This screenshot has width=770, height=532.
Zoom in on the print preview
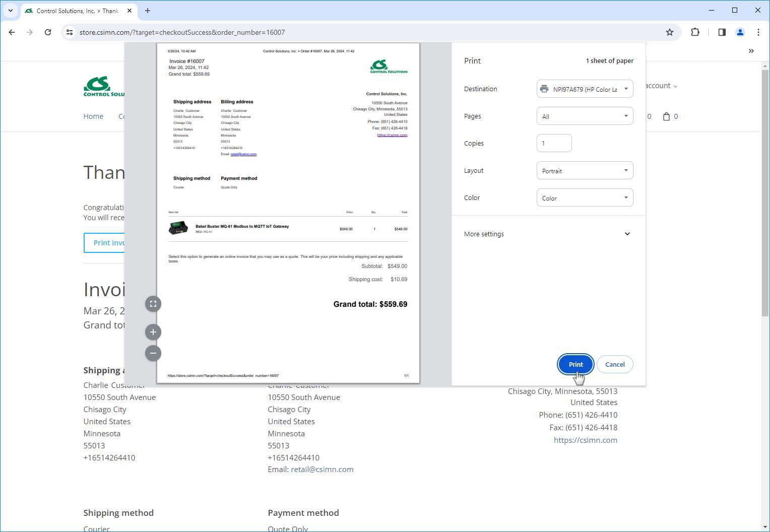[153, 332]
